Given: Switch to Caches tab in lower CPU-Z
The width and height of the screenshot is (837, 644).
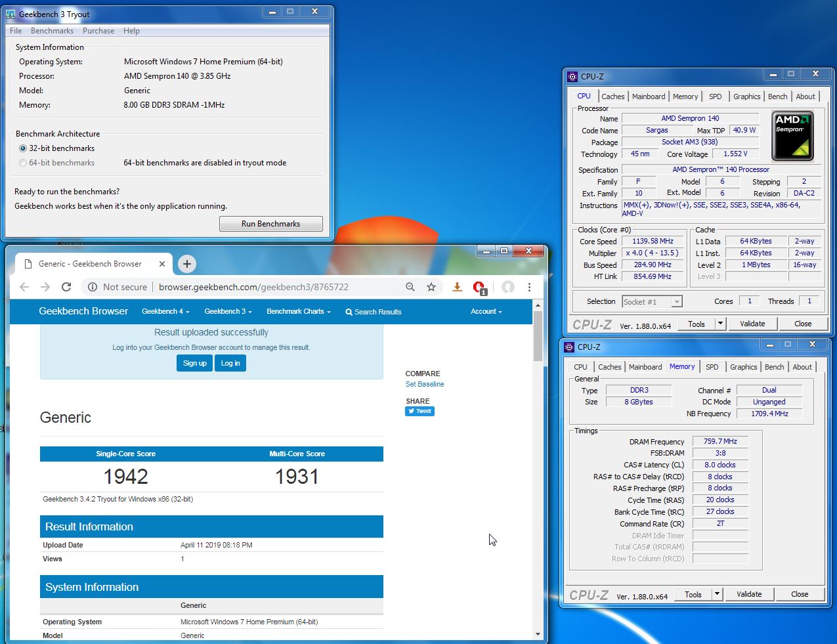Looking at the screenshot, I should 610,367.
